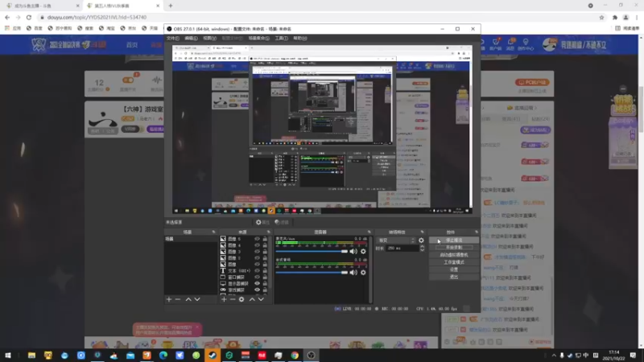Open source 滤镜 above the scenes panel
The height and width of the screenshot is (362, 644).
pos(282,223)
